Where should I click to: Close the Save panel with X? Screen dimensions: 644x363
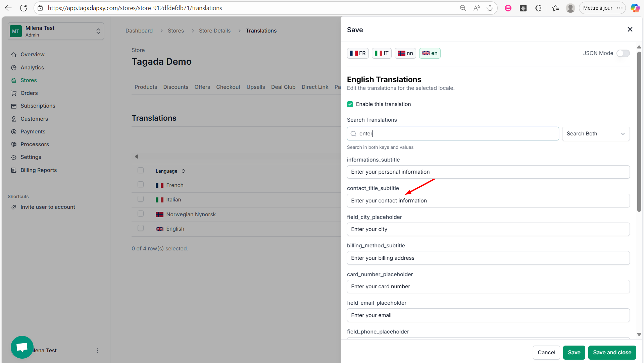point(630,29)
